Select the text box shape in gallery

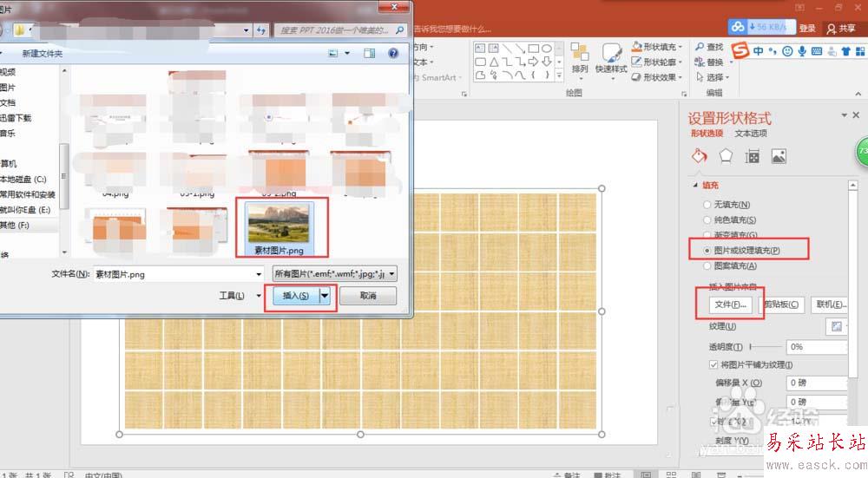click(480, 49)
